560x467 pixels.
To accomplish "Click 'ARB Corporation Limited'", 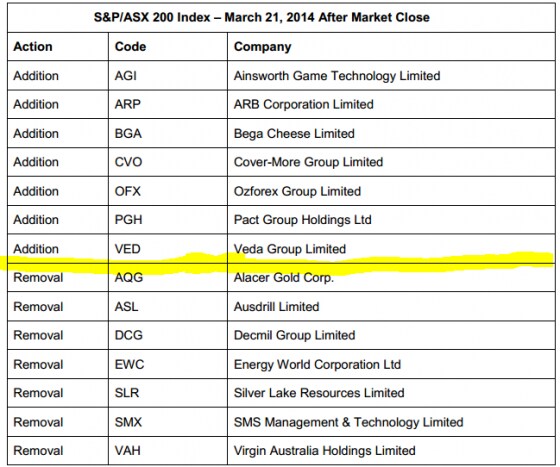I will pyautogui.click(x=304, y=104).
